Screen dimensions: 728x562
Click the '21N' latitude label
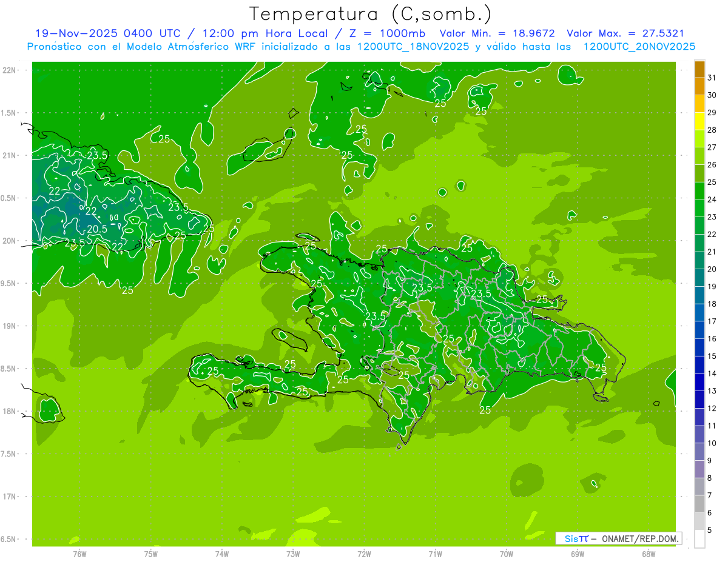[10, 155]
